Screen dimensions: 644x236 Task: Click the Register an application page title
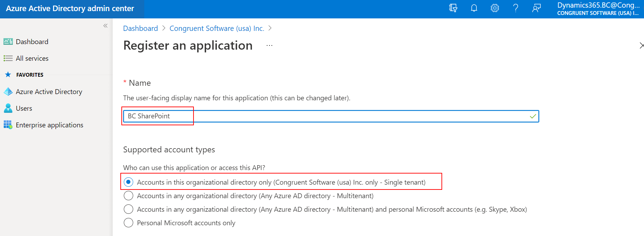188,45
